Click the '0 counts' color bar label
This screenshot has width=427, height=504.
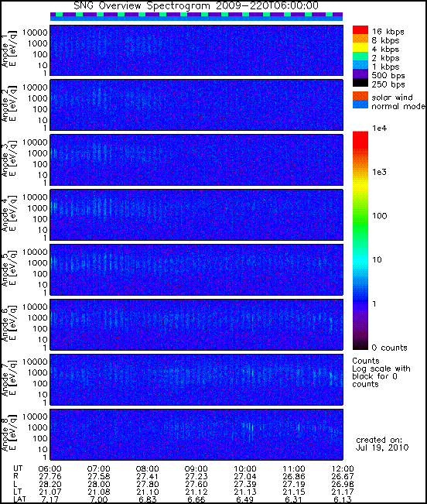(x=389, y=348)
